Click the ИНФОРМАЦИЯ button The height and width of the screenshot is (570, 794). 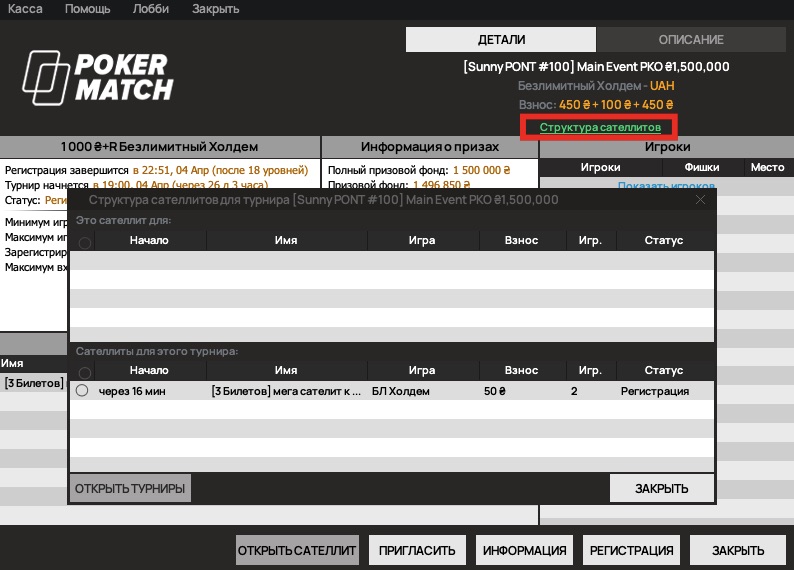point(525,550)
